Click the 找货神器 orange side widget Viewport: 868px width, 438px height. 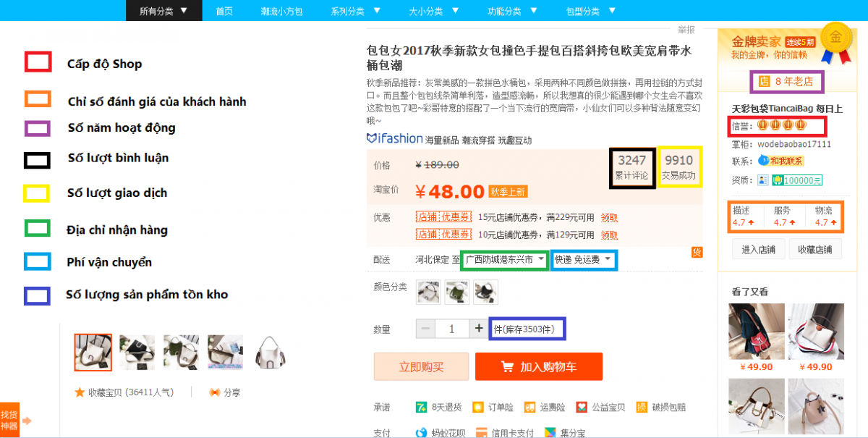tap(9, 420)
